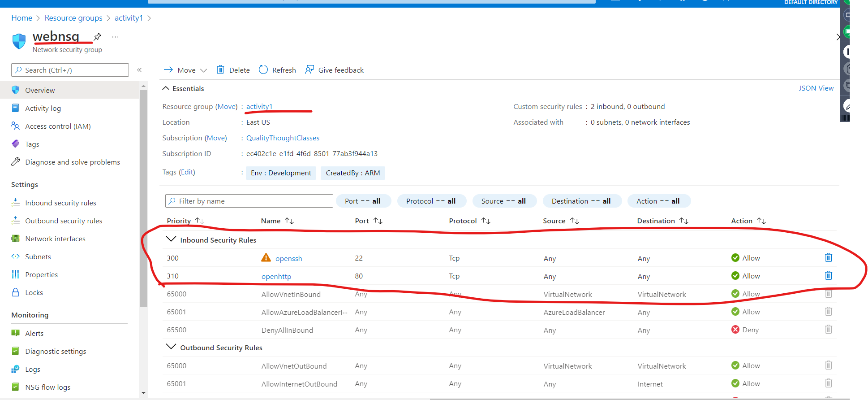The image size is (868, 400).
Task: Open Alerts menu item
Action: point(34,333)
